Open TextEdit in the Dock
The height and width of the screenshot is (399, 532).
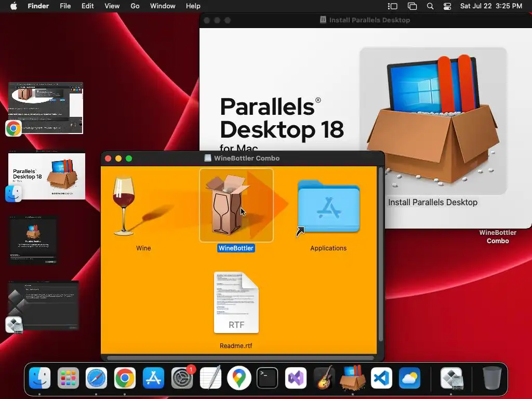tap(210, 378)
